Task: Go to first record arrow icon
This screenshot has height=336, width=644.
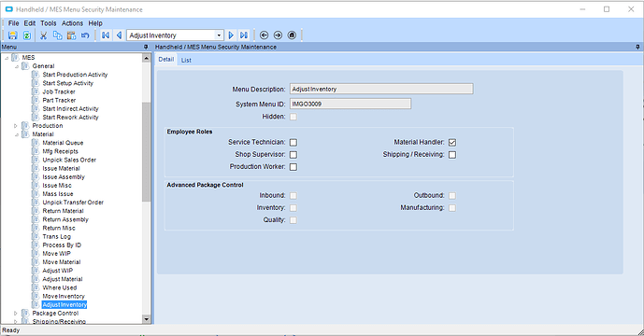Action: 106,35
